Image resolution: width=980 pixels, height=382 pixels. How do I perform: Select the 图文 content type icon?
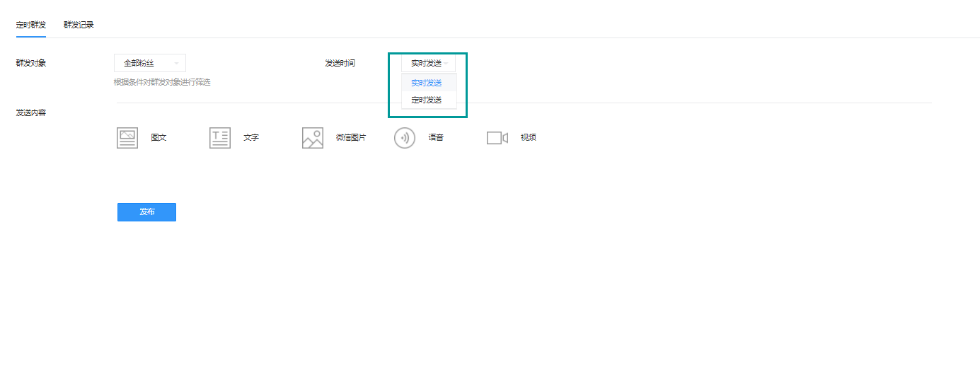127,137
